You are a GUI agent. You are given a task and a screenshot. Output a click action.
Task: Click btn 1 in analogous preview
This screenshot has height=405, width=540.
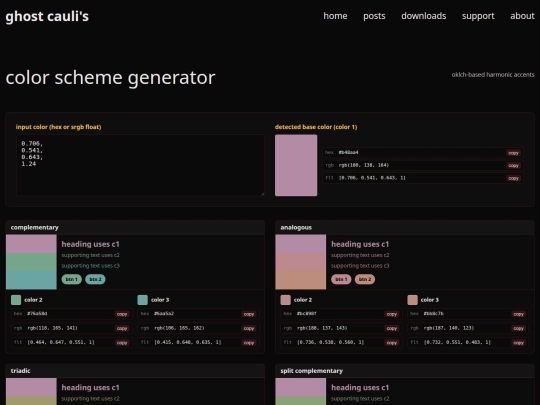pyautogui.click(x=341, y=279)
